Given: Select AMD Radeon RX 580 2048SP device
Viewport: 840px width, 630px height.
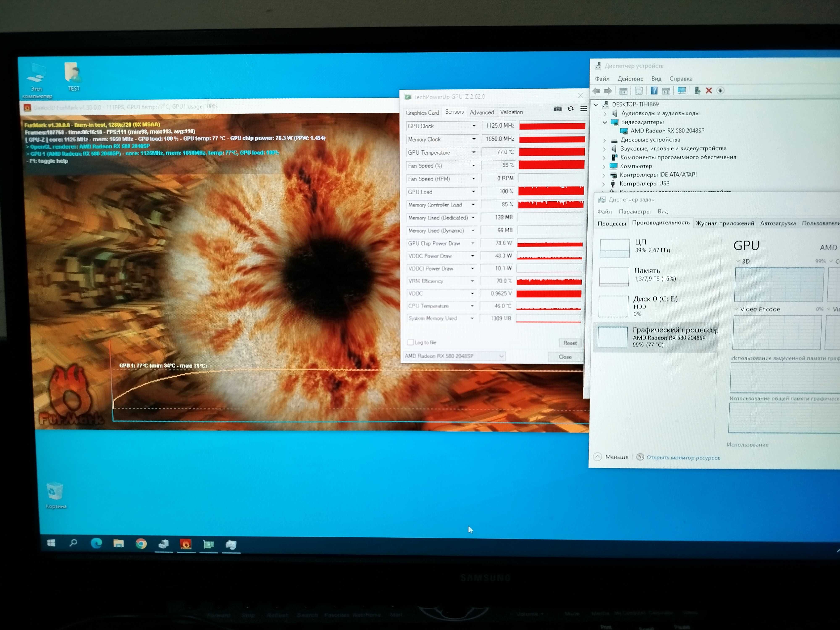Looking at the screenshot, I should point(667,131).
